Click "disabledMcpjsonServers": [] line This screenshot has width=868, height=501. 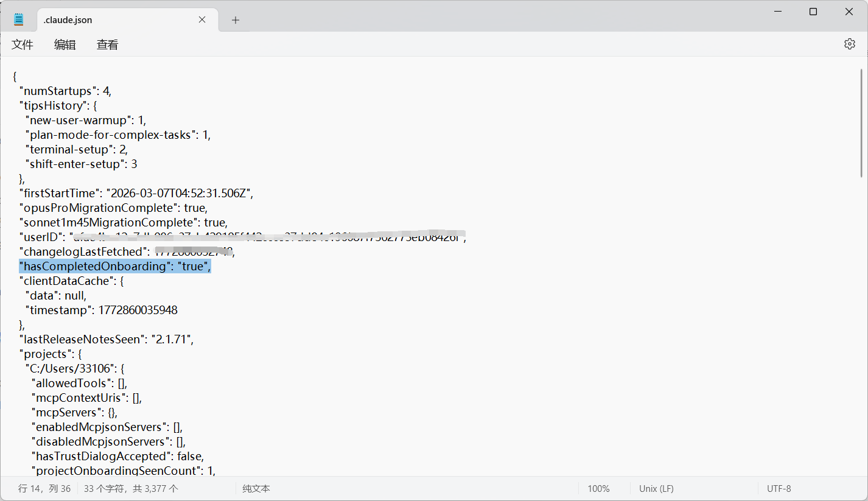tap(108, 441)
